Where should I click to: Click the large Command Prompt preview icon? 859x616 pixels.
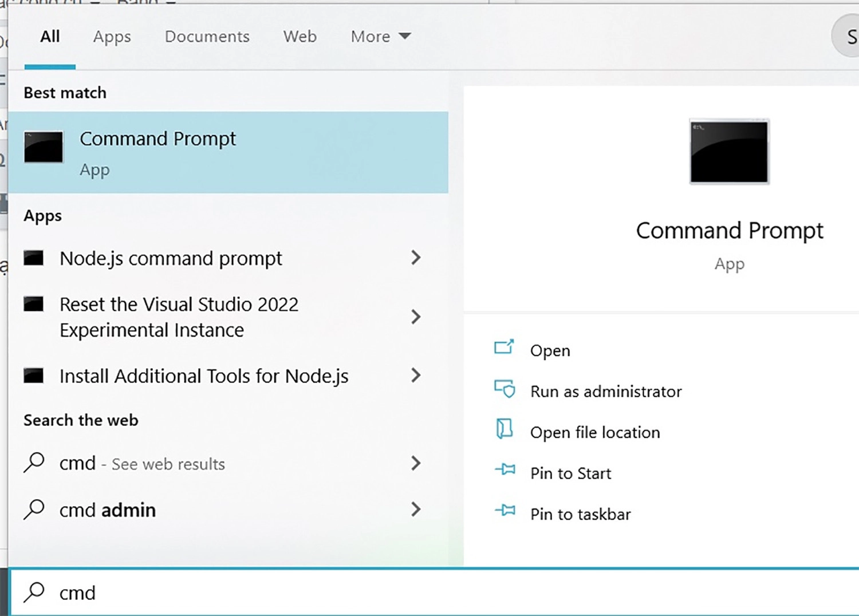click(729, 152)
